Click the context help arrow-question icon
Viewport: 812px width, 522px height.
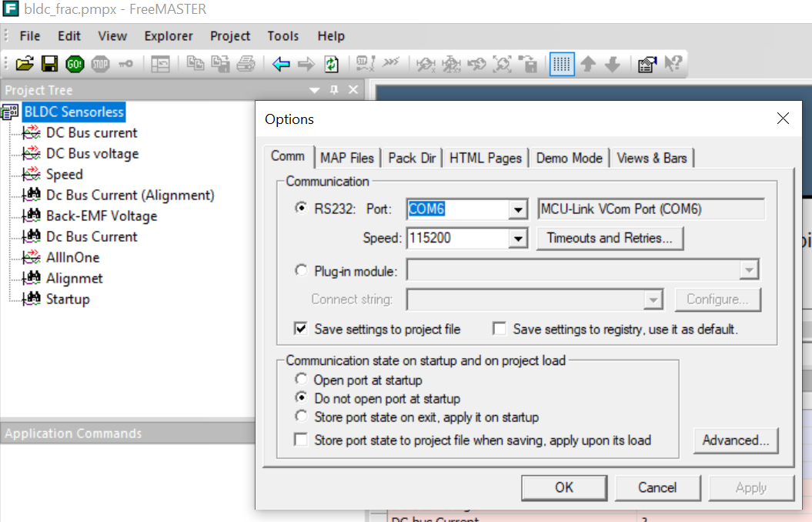pyautogui.click(x=673, y=64)
